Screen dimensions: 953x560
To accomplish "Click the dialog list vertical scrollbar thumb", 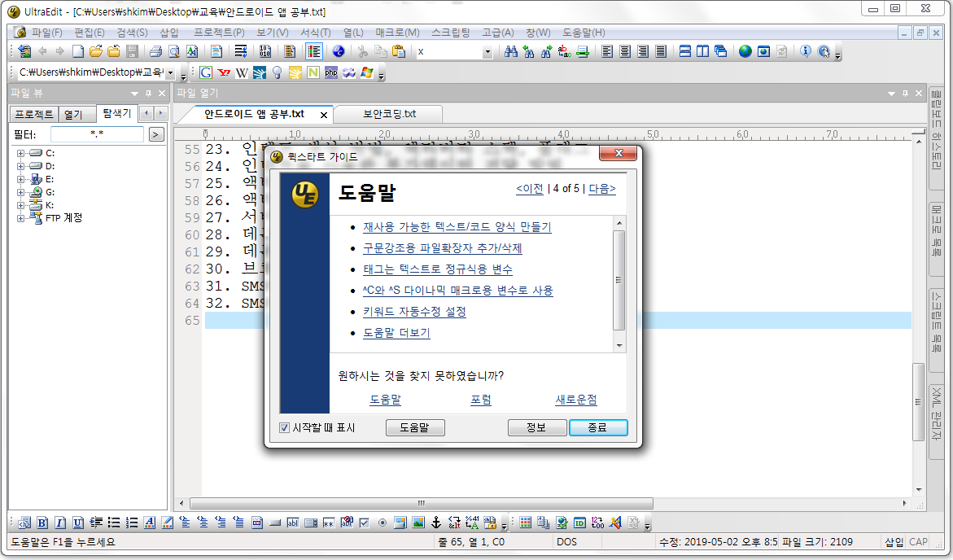I will [619, 280].
